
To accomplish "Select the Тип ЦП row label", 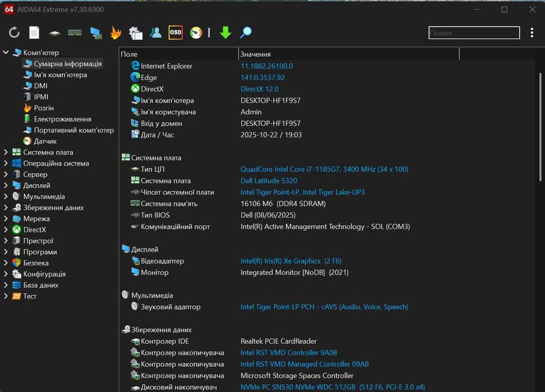I will 153,169.
